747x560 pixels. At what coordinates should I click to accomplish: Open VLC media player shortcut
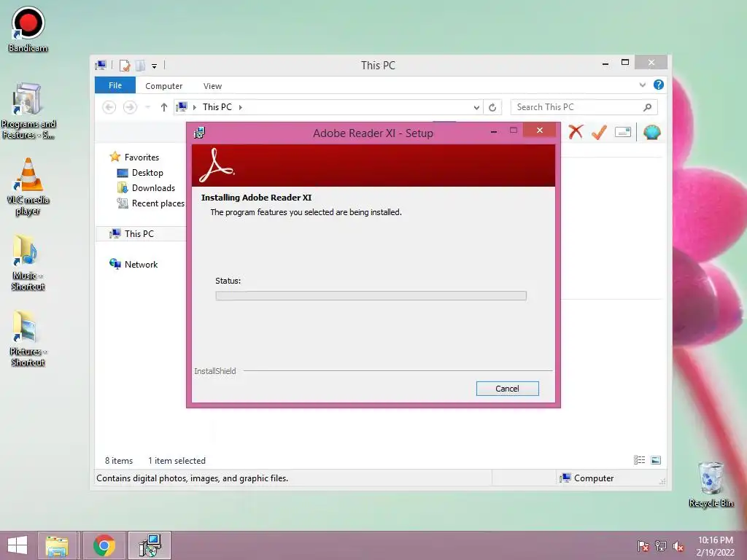click(x=28, y=187)
